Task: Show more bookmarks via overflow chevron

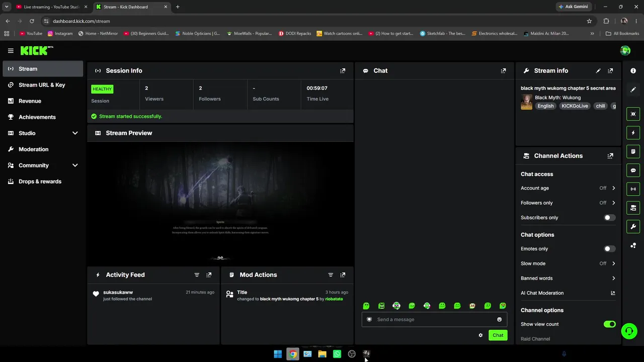Action: click(592, 34)
